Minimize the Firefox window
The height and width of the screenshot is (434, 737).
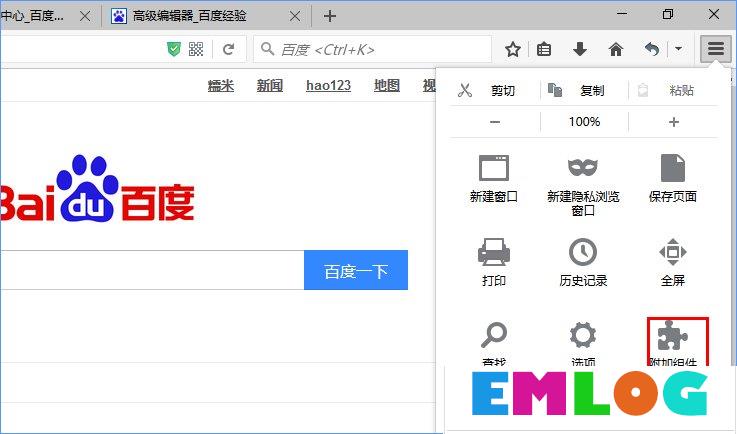622,14
